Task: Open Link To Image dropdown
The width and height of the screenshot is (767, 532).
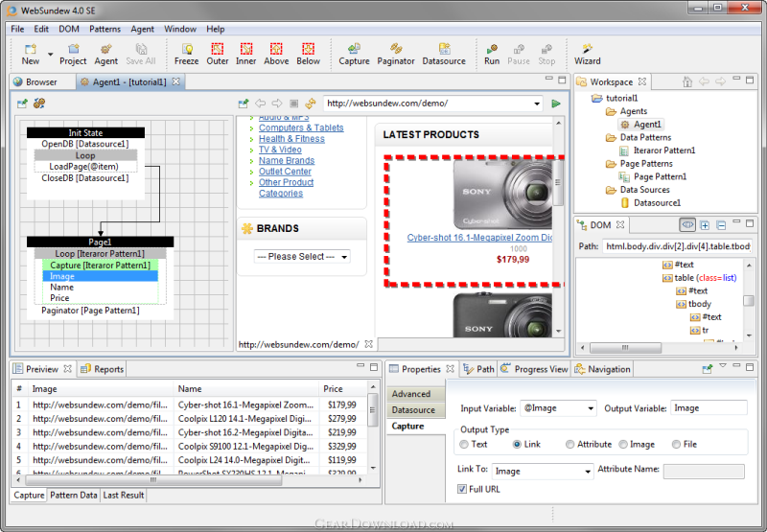Action: 588,472
